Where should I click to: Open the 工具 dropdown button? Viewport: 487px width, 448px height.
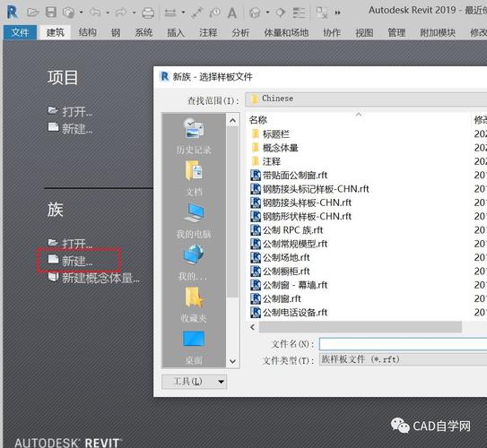194,382
